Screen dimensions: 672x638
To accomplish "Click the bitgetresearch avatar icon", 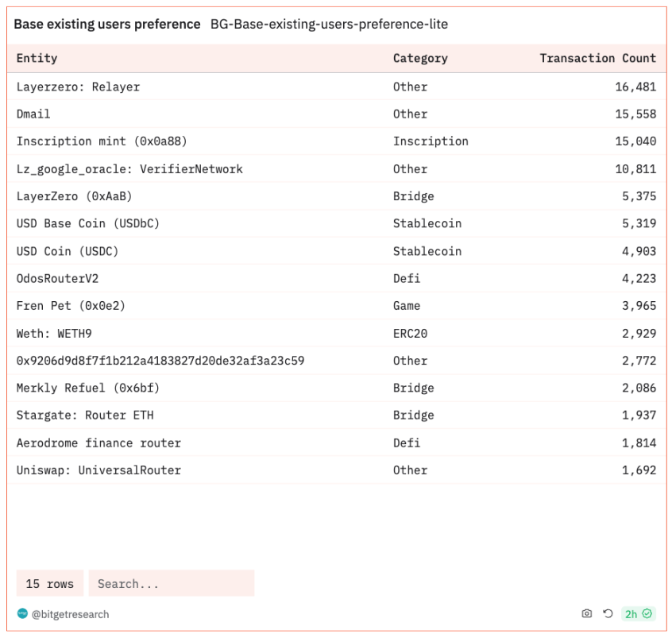I will [22, 613].
